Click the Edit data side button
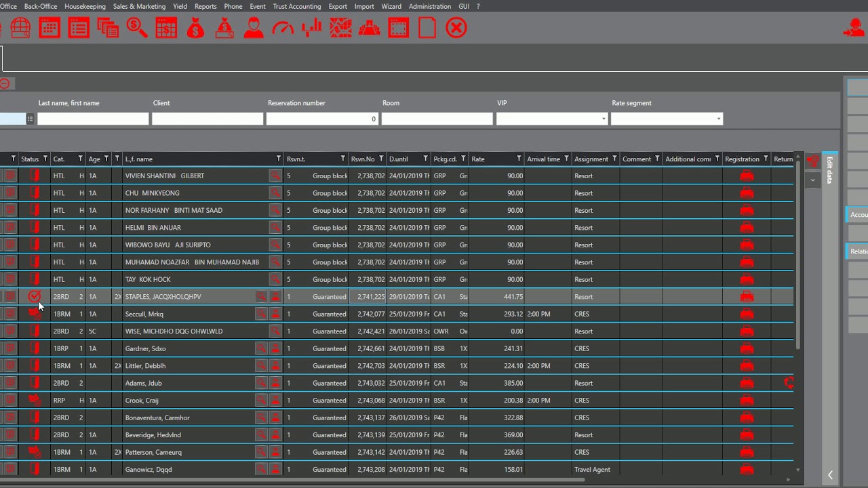The height and width of the screenshot is (488, 868). coord(830,170)
